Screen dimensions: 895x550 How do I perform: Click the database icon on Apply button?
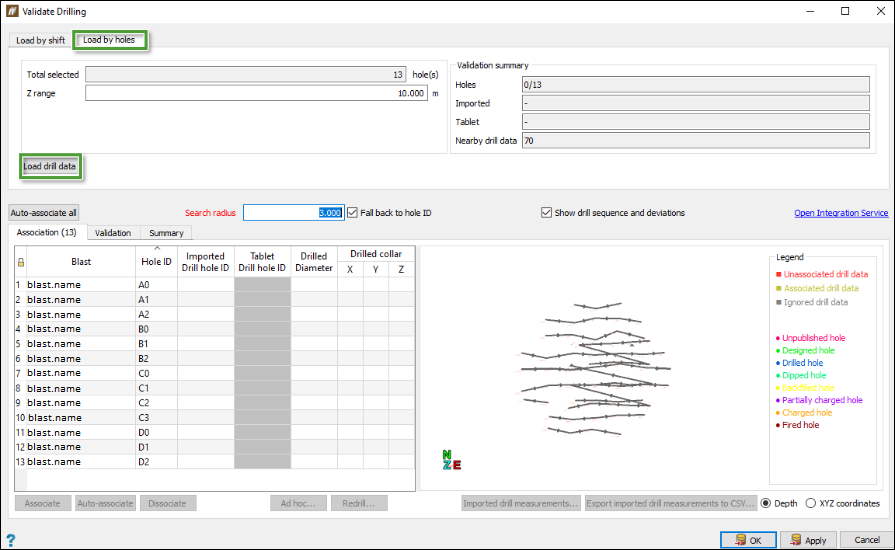click(x=796, y=540)
